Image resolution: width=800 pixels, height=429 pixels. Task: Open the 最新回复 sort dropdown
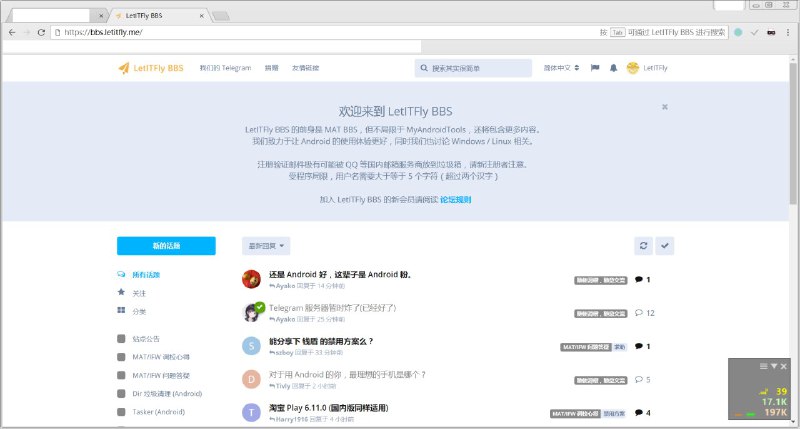click(266, 246)
